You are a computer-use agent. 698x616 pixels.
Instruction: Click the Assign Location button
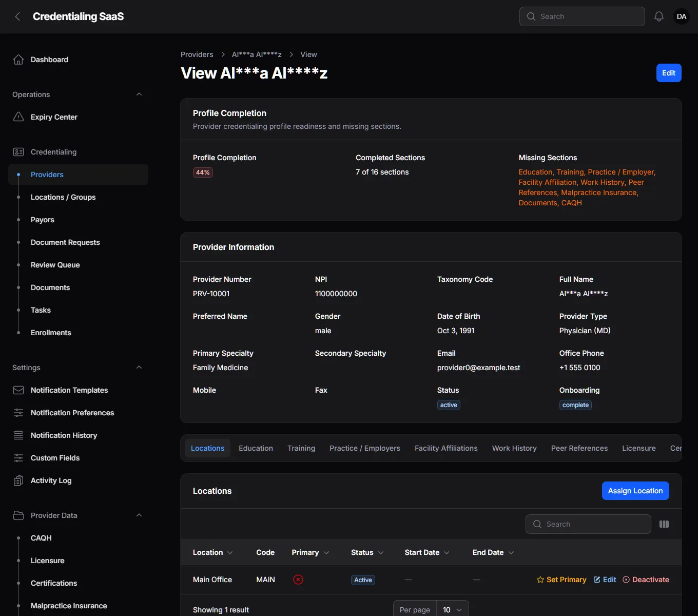(635, 491)
